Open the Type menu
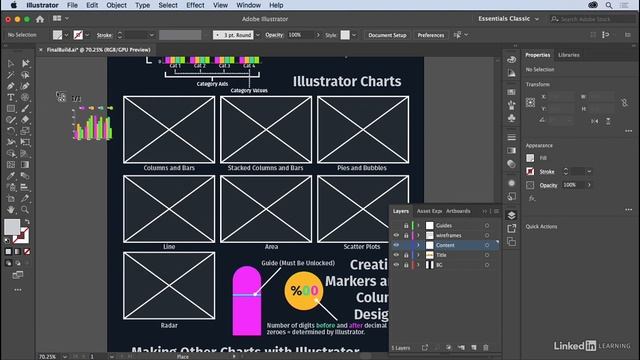 point(142,5)
